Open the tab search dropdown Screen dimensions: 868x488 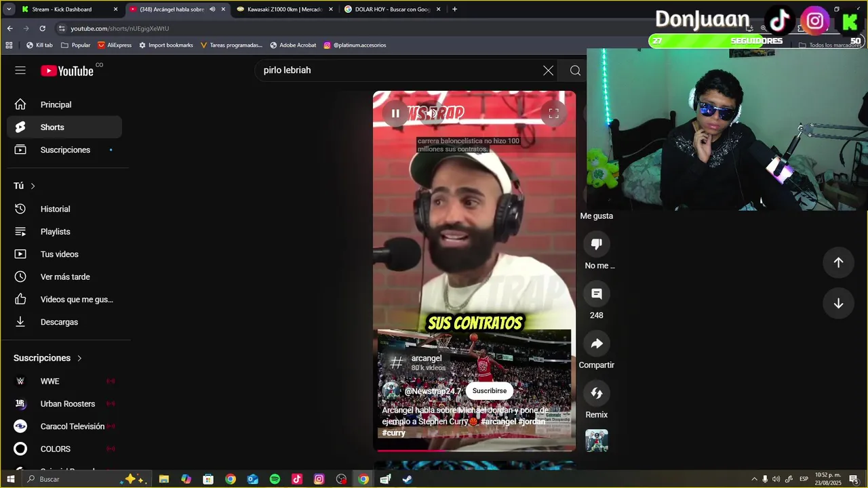pyautogui.click(x=9, y=9)
